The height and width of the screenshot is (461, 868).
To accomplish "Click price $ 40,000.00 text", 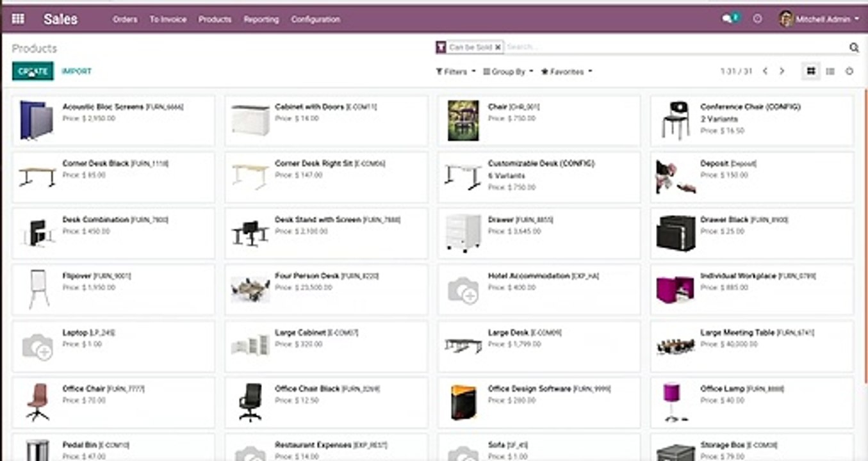I will [x=729, y=344].
